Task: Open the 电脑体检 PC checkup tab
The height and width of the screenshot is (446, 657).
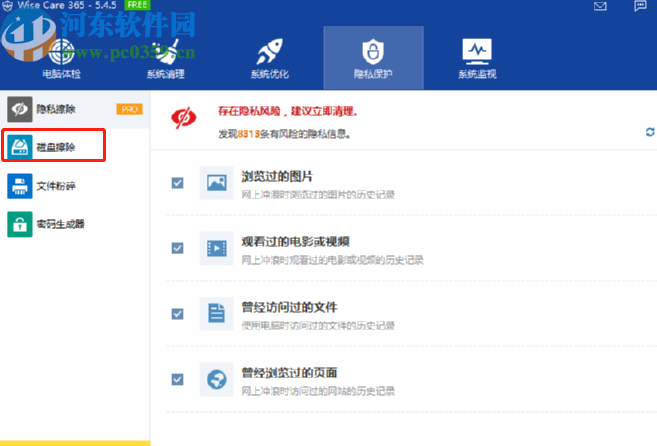Action: click(x=61, y=59)
